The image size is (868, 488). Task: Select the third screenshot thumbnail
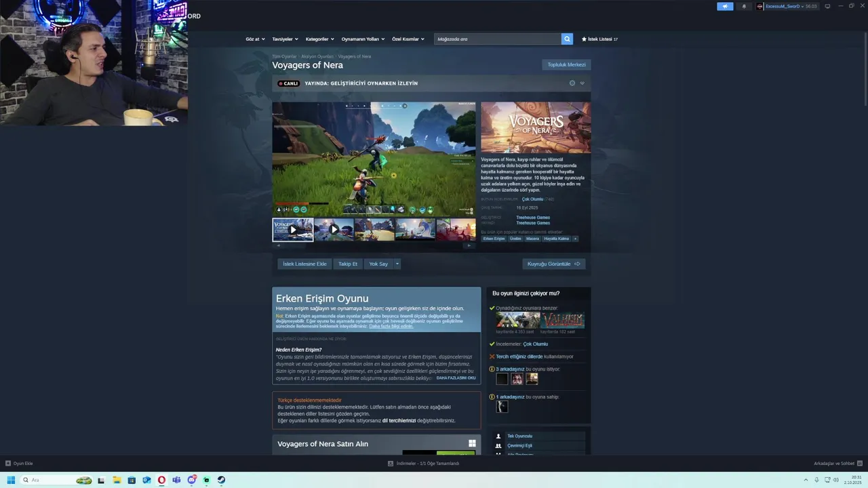(374, 230)
